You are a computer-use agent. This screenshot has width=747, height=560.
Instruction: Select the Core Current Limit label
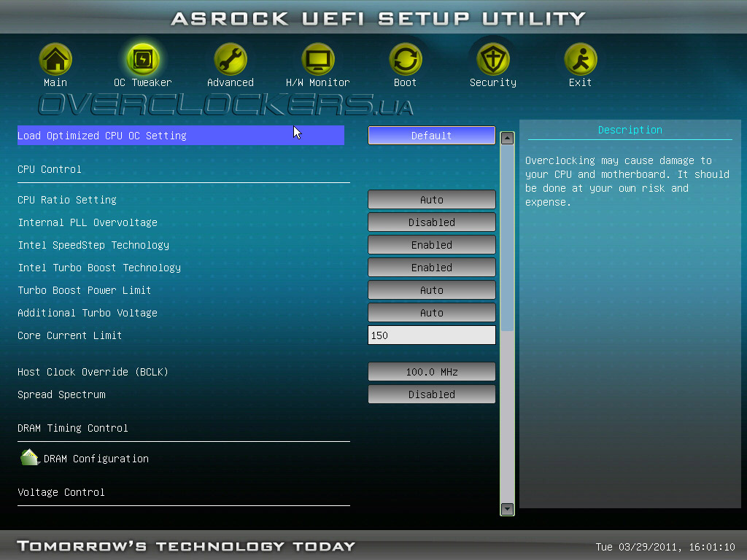pyautogui.click(x=69, y=335)
